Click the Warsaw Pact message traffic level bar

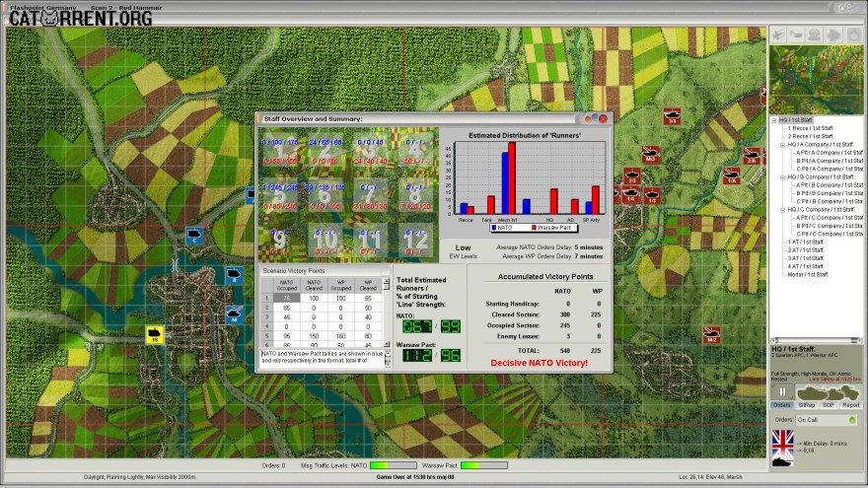point(484,466)
